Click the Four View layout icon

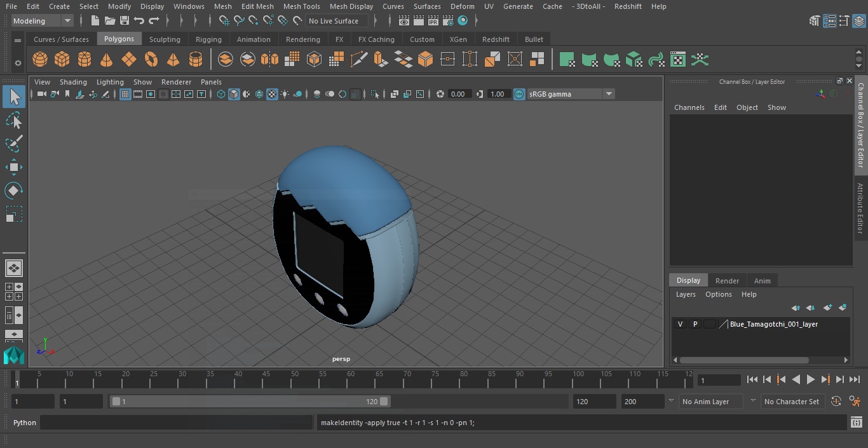coord(13,292)
